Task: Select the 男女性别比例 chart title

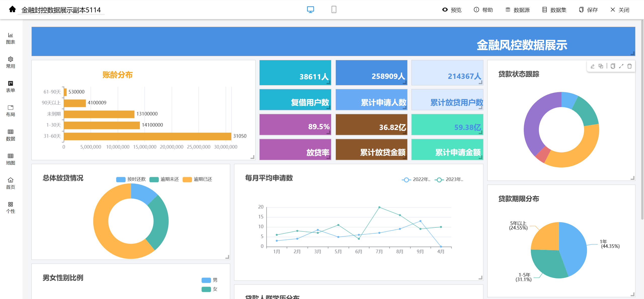Action: (x=63, y=278)
